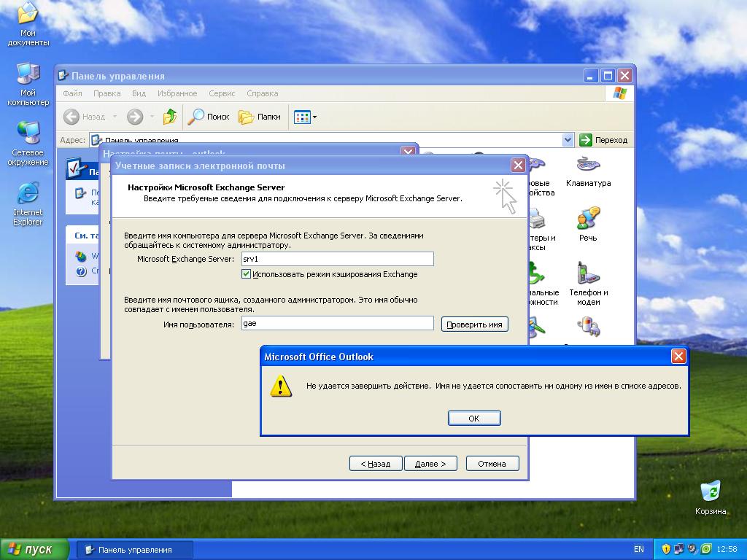Click the blue help question-mark sidebar icon

click(x=81, y=271)
